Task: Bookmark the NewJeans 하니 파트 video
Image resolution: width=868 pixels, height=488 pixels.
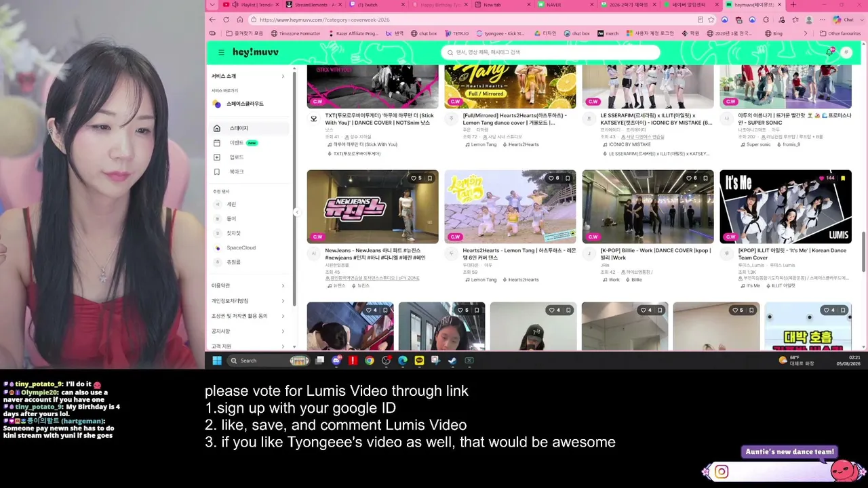Action: pyautogui.click(x=430, y=178)
